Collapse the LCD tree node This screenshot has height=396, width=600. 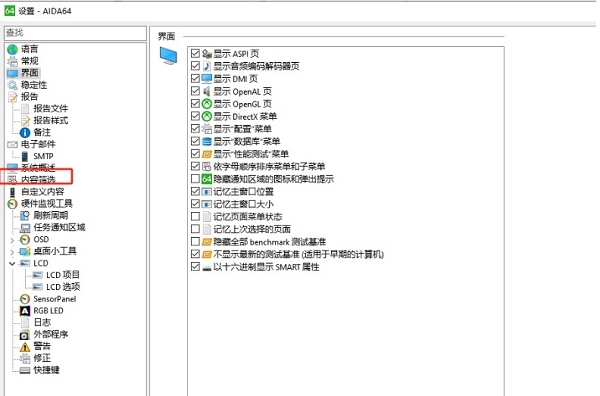coord(12,263)
